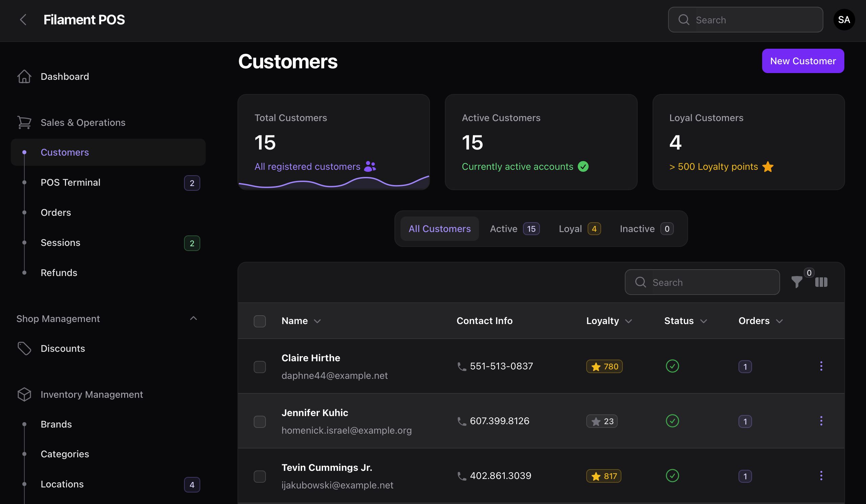
Task: Tick the checkbox for Tevin Cummings Jr.
Action: (259, 476)
